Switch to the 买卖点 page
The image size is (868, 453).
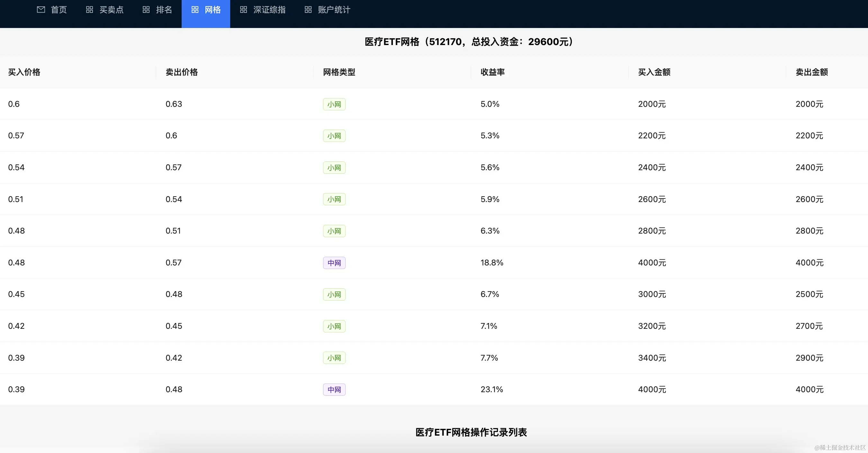click(x=111, y=10)
